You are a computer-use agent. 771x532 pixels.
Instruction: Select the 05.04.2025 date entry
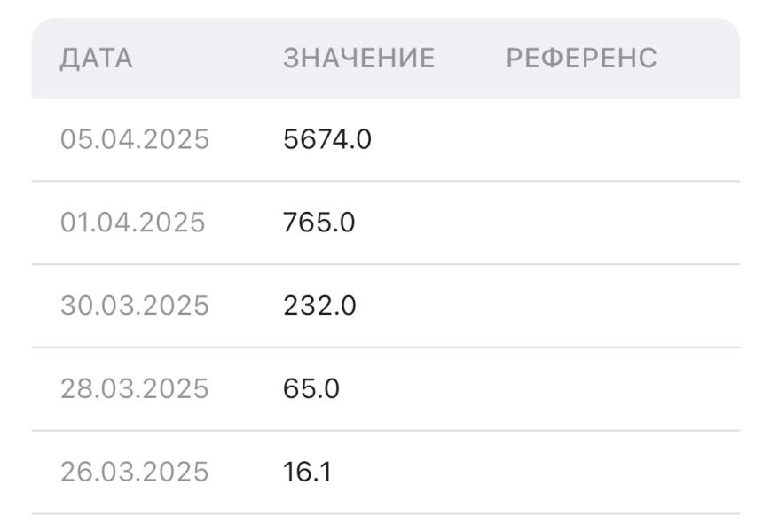pos(135,139)
